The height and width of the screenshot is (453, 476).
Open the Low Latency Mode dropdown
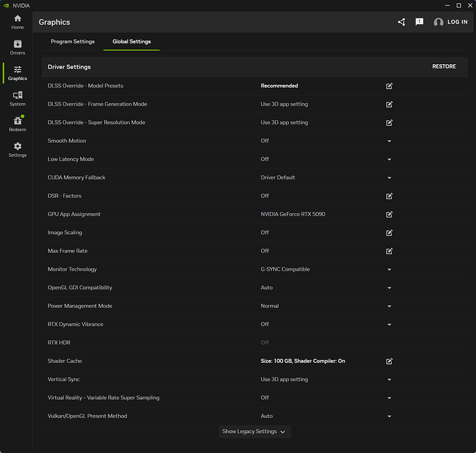[389, 160]
